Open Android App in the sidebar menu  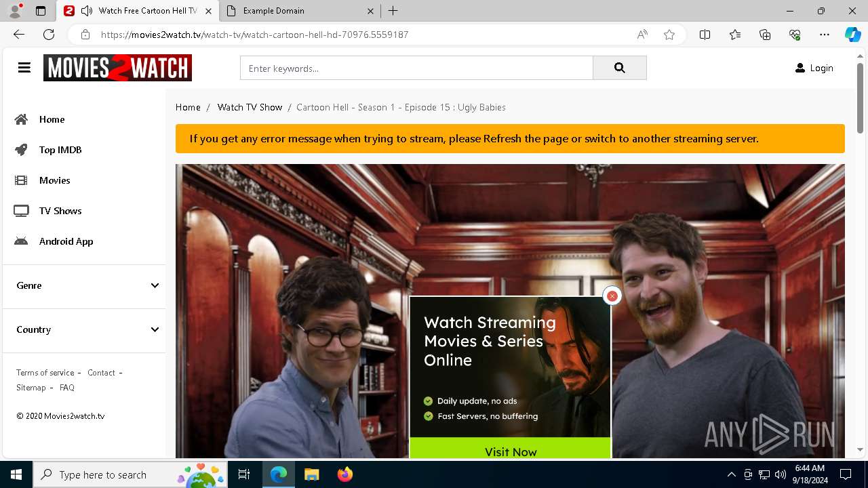pos(66,241)
